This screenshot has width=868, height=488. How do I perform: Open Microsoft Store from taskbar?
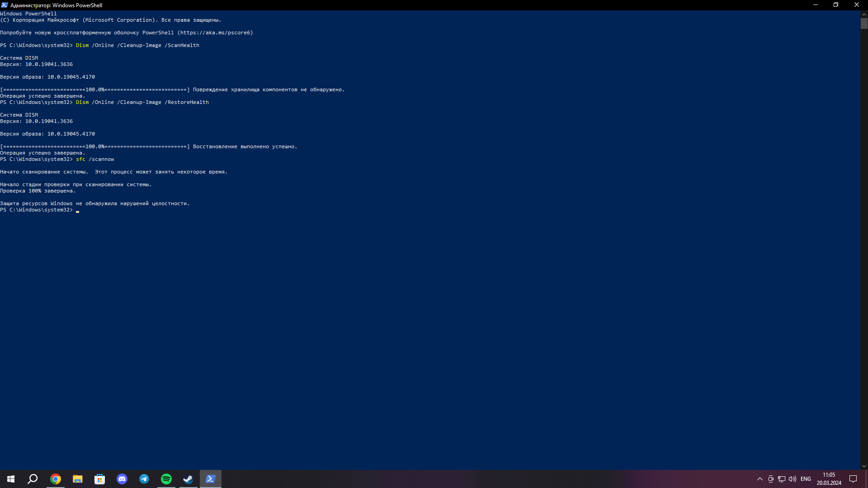pos(100,479)
